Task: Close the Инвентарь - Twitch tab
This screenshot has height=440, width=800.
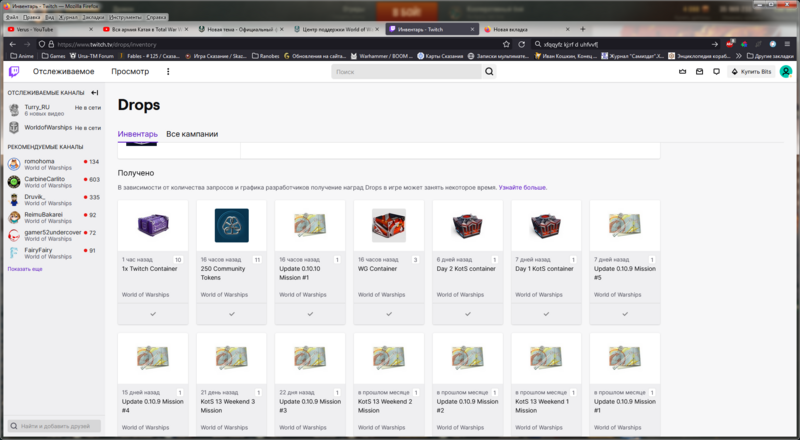Action: pos(472,30)
